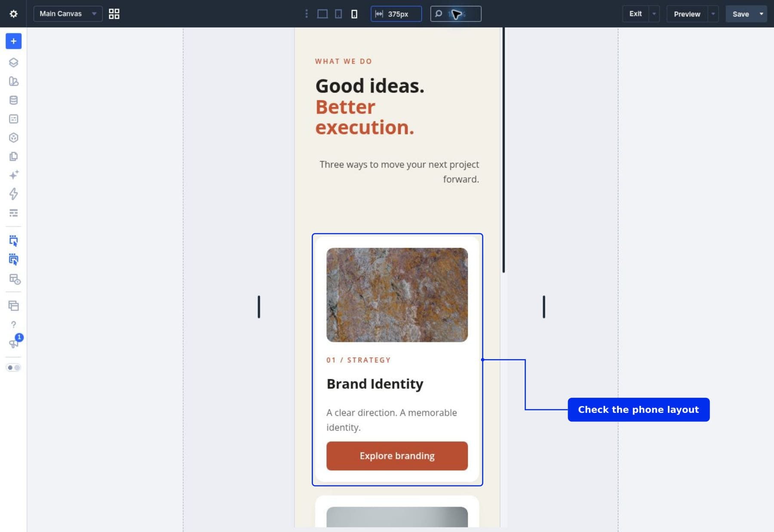This screenshot has width=774, height=532.
Task: Open the Layers panel icon
Action: point(13,62)
